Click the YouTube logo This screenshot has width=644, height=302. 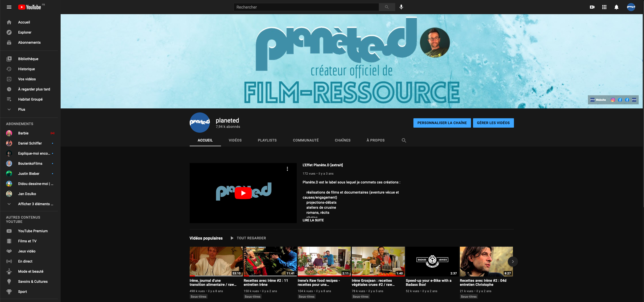(30, 7)
